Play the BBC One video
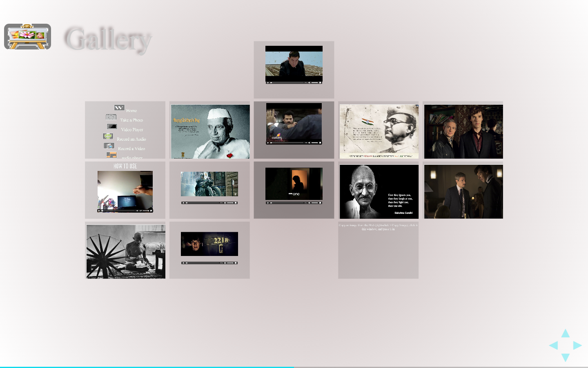The height and width of the screenshot is (368, 588). coord(268,203)
